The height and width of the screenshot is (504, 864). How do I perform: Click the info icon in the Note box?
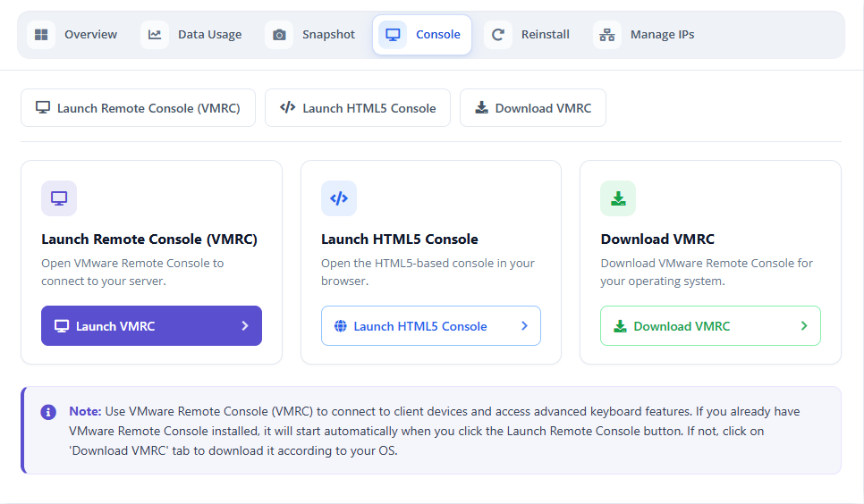tap(48, 412)
